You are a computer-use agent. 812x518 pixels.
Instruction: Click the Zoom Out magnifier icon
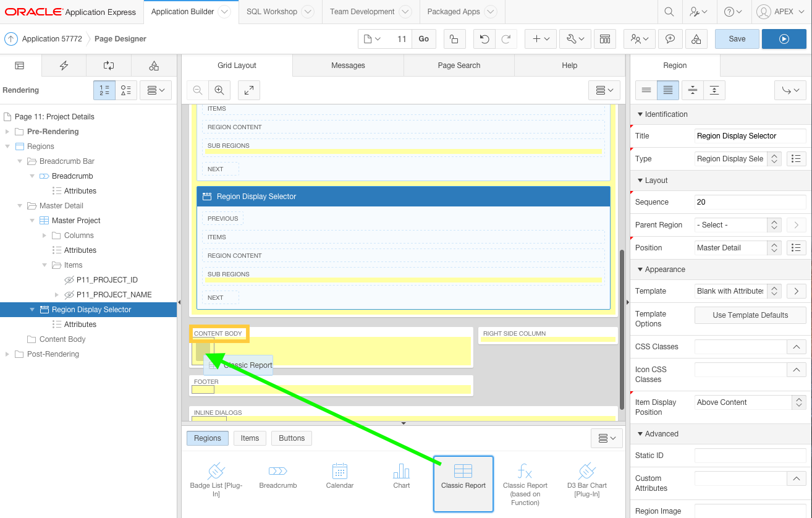tap(198, 90)
